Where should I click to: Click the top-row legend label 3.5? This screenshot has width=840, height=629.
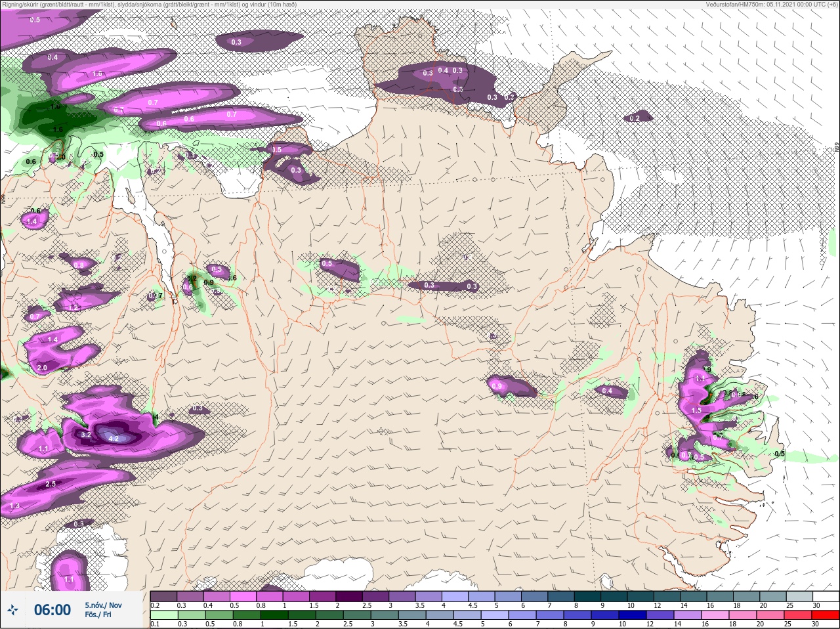point(419,605)
